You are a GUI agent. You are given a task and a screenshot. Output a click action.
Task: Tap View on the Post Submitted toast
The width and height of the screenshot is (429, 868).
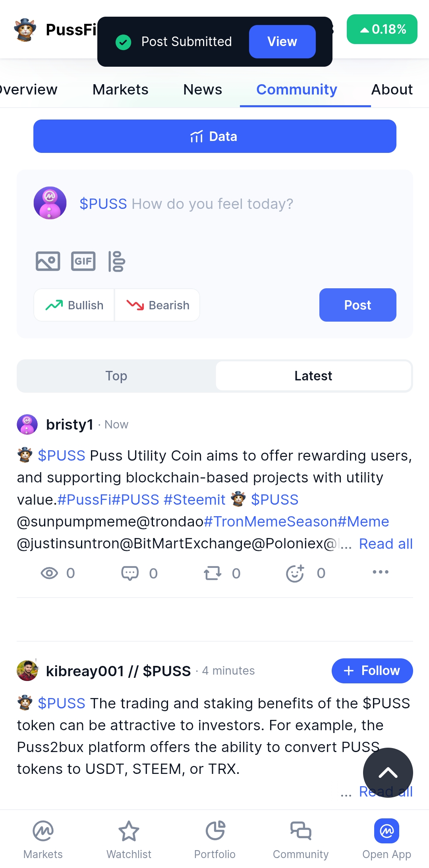pos(282,42)
